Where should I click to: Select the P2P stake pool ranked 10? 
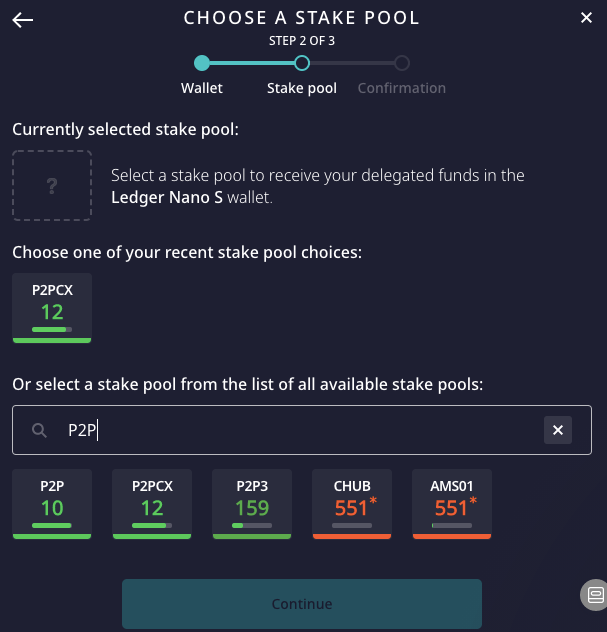(x=52, y=503)
